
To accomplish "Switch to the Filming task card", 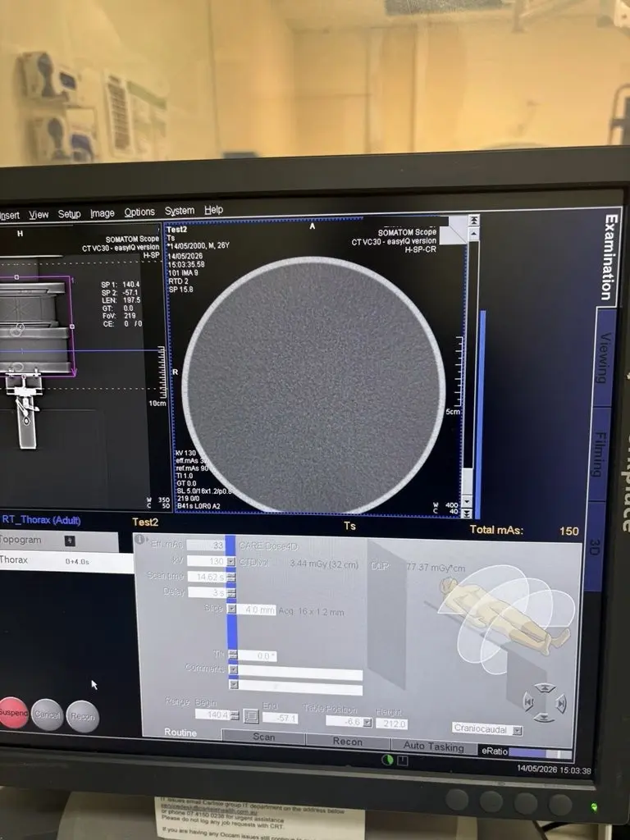I will pyautogui.click(x=600, y=454).
